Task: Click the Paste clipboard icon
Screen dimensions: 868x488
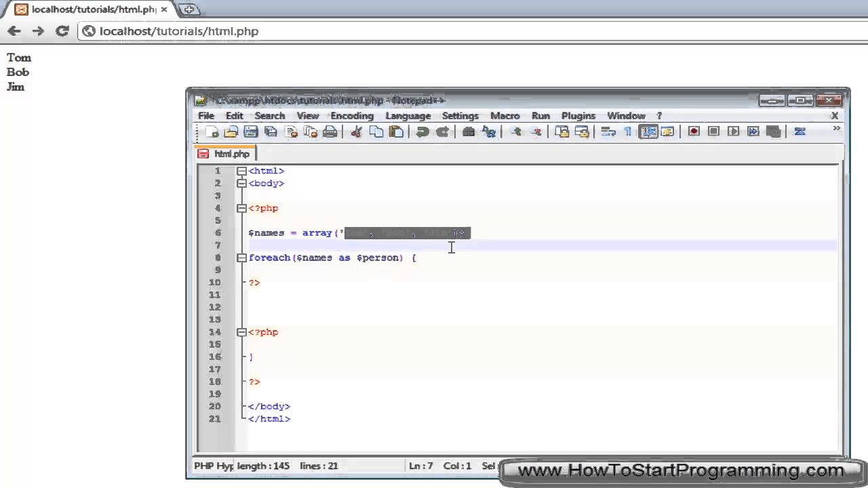Action: [396, 131]
